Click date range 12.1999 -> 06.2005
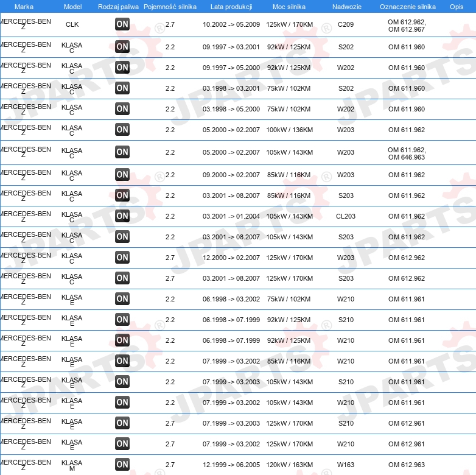476x475 pixels. click(x=231, y=465)
